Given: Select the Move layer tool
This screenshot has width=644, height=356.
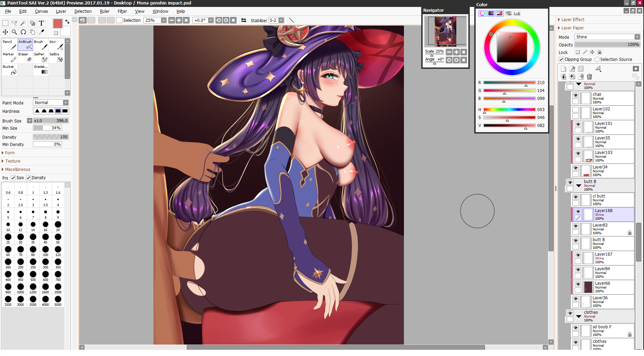Looking at the screenshot, I should point(6,32).
